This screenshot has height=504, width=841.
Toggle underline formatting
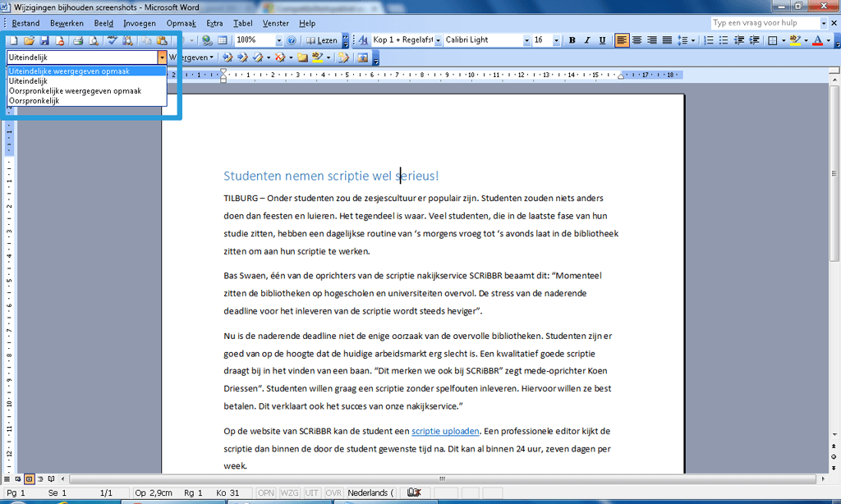click(602, 40)
